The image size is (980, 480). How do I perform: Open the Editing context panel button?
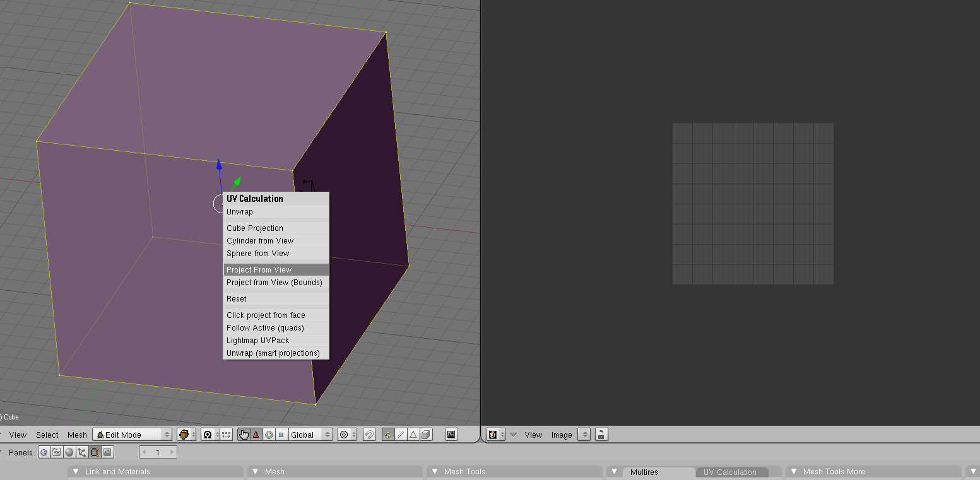(x=95, y=452)
